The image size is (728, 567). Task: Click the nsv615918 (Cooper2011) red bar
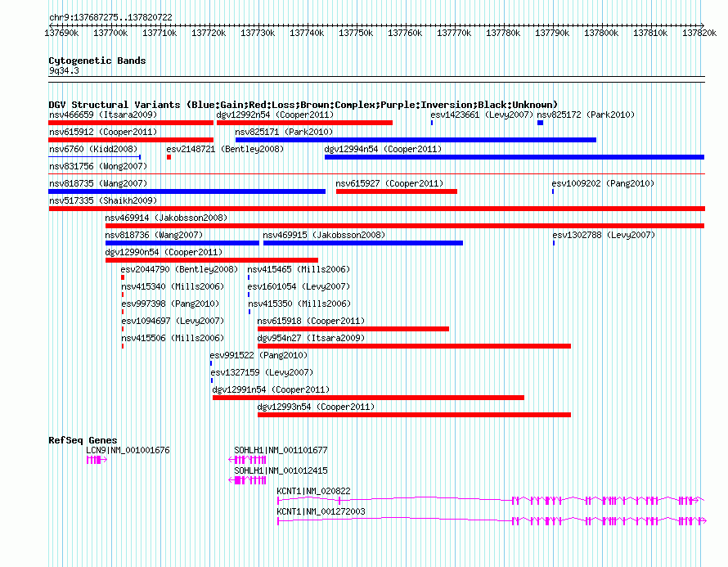click(x=353, y=329)
